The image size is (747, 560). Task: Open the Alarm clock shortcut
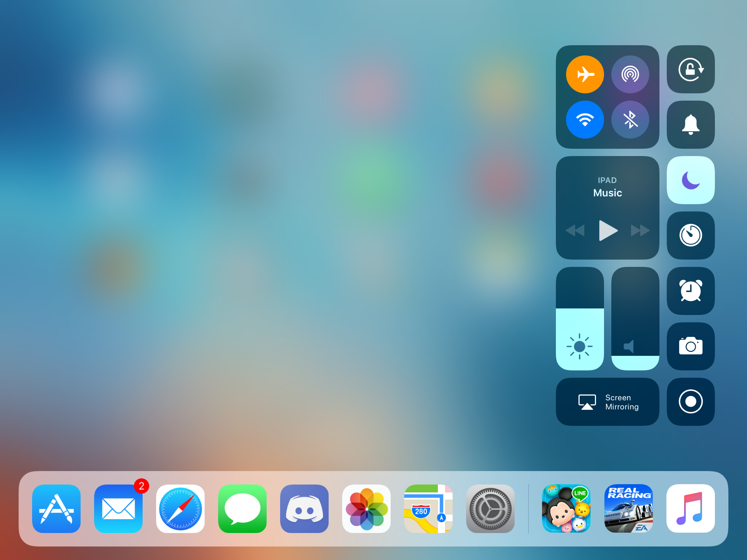[690, 291]
